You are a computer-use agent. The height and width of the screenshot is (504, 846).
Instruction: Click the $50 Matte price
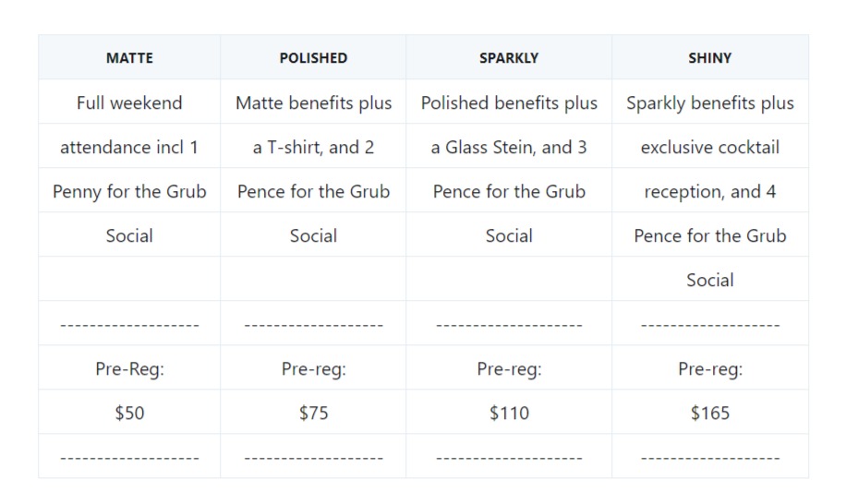129,413
